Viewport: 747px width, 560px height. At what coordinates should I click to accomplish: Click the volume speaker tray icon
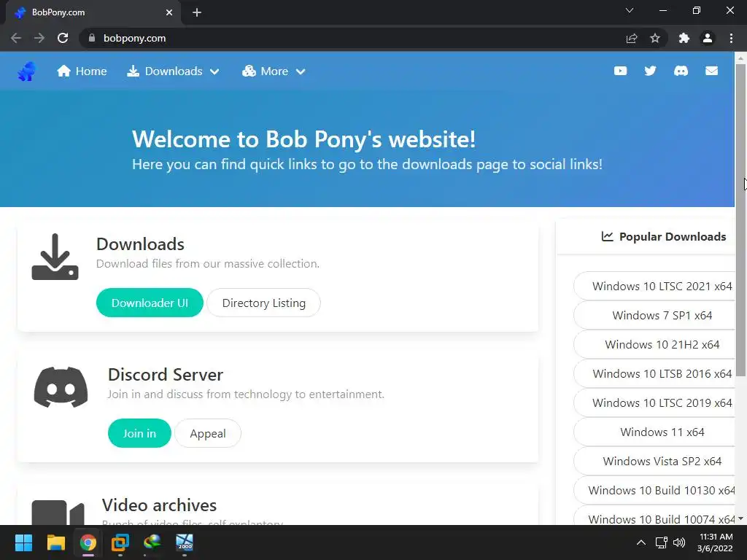679,542
